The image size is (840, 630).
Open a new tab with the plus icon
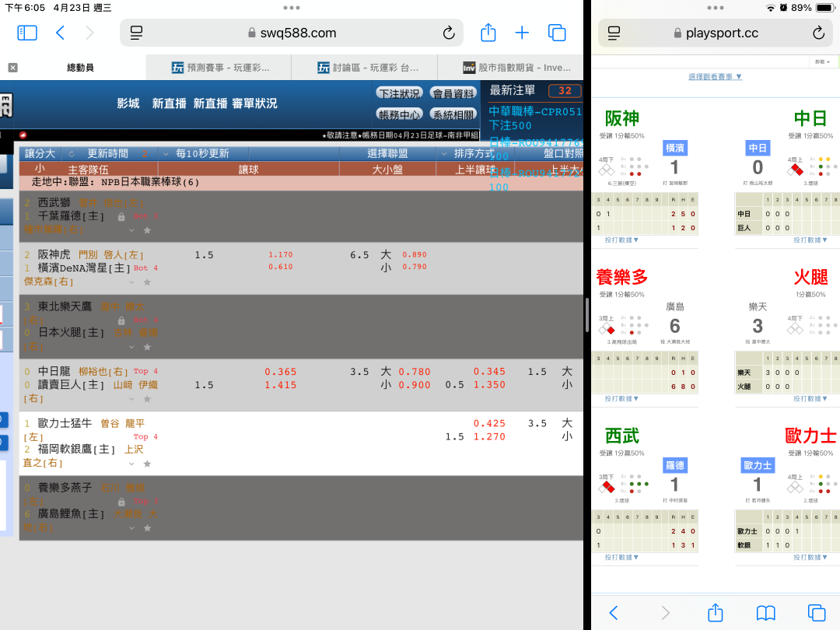(x=522, y=33)
